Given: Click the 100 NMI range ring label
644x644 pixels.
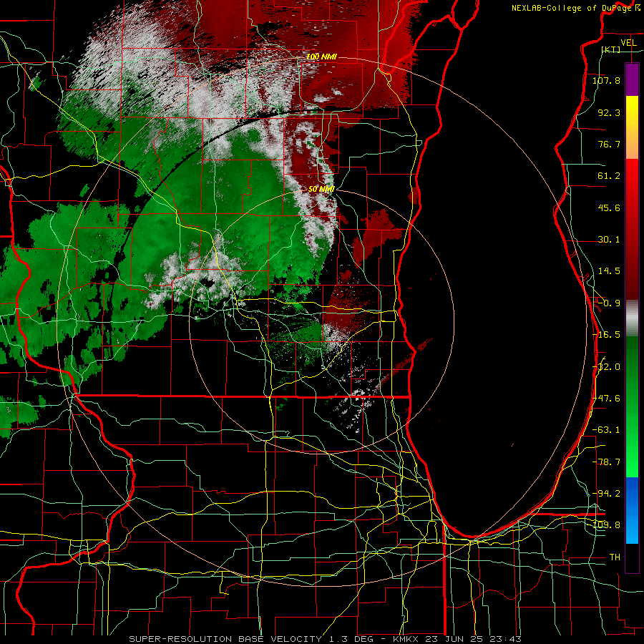Looking at the screenshot, I should 321,57.
